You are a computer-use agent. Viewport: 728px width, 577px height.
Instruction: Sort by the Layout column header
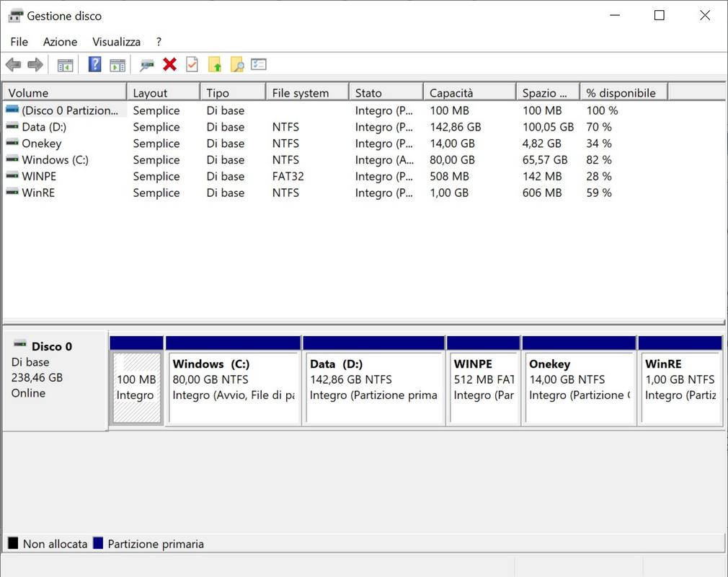pos(164,92)
